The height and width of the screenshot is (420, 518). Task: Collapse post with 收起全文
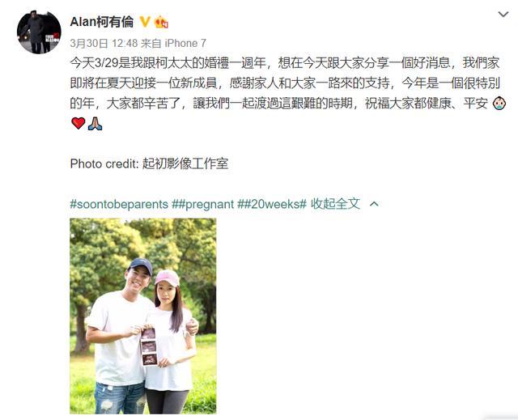(335, 204)
